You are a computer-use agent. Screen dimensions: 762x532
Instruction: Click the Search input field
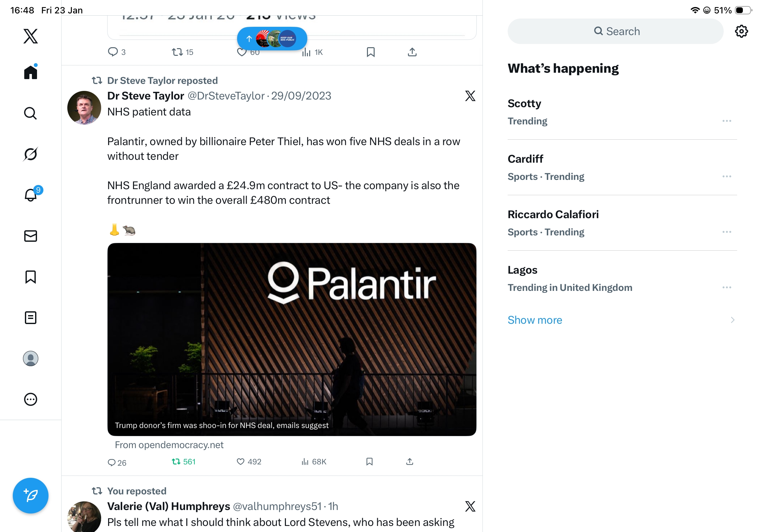(616, 32)
